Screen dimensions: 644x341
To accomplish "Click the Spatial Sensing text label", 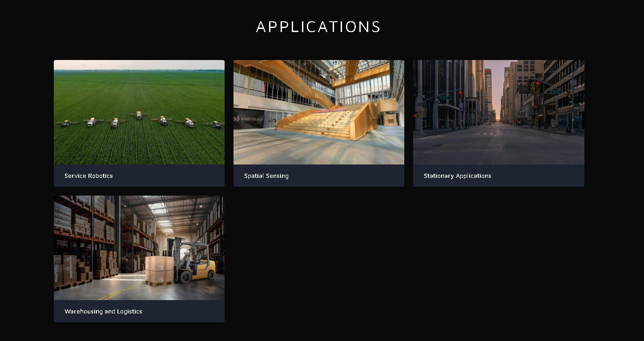I will pos(266,176).
